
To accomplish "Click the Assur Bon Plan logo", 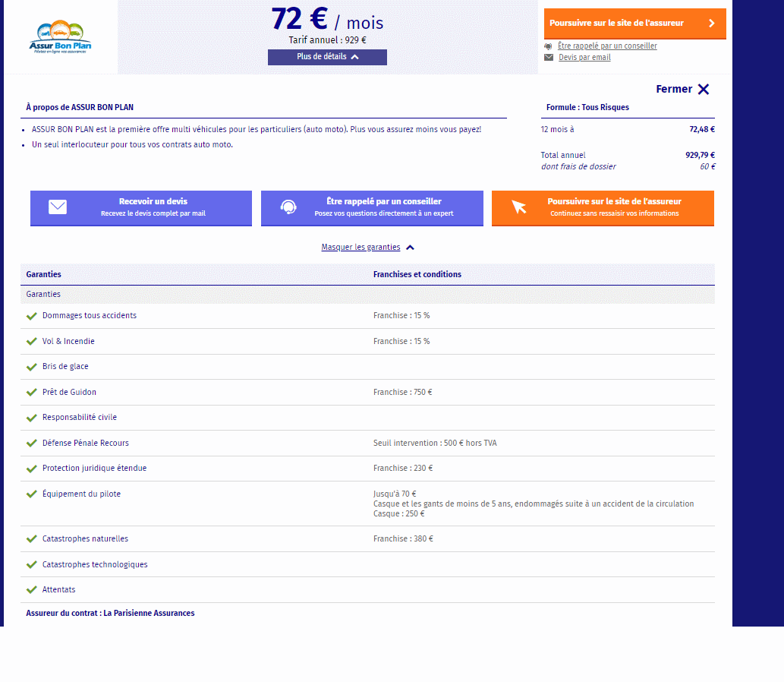I will 61,37.
